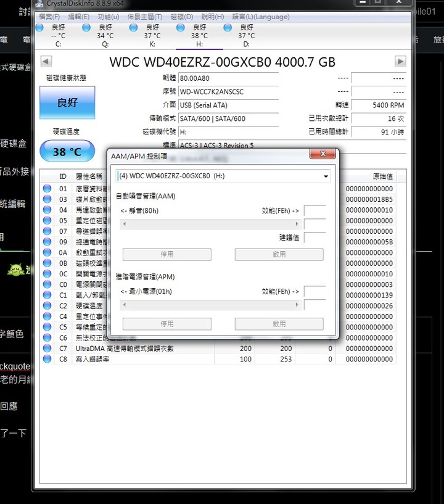Open the 佈景主題(T) menu
This screenshot has width=444, height=504.
coord(144,17)
